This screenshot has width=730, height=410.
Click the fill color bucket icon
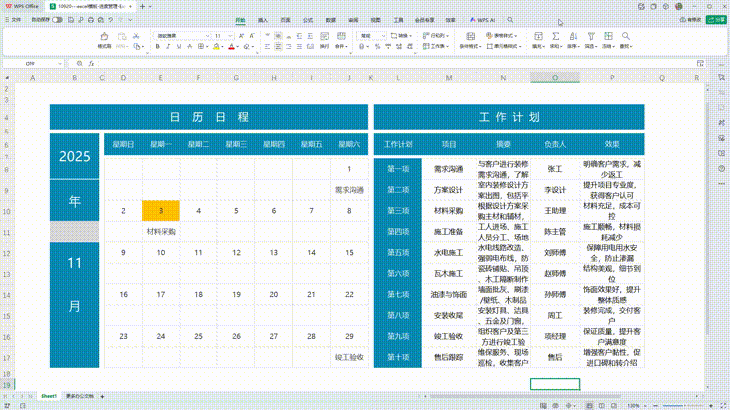(216, 46)
